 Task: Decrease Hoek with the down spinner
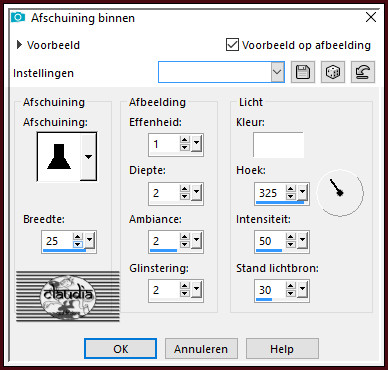(x=291, y=196)
